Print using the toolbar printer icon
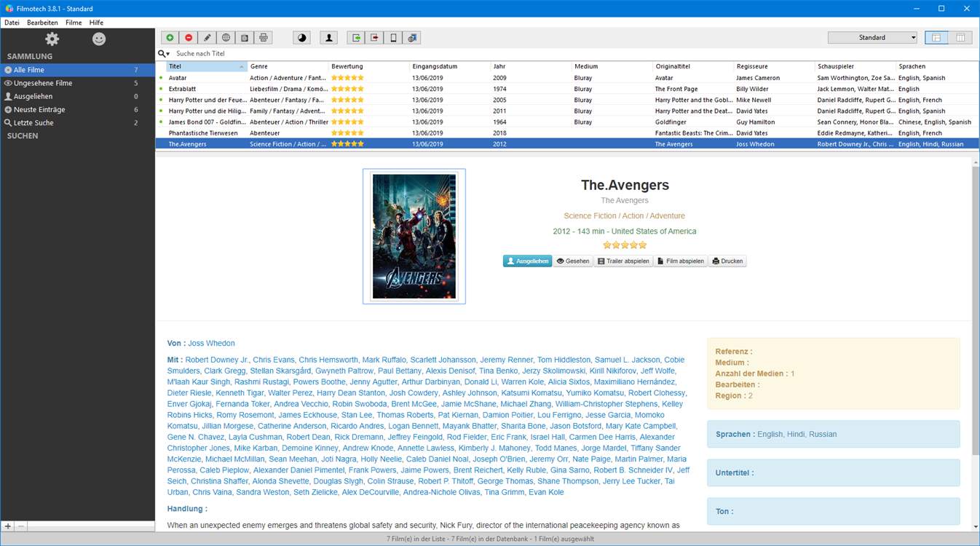980x546 pixels. point(264,38)
